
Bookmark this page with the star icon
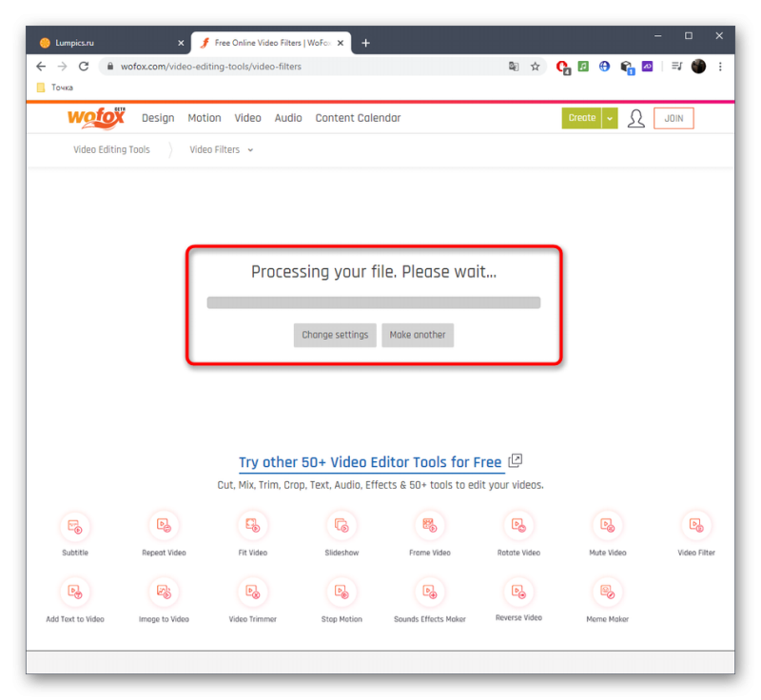(x=535, y=67)
